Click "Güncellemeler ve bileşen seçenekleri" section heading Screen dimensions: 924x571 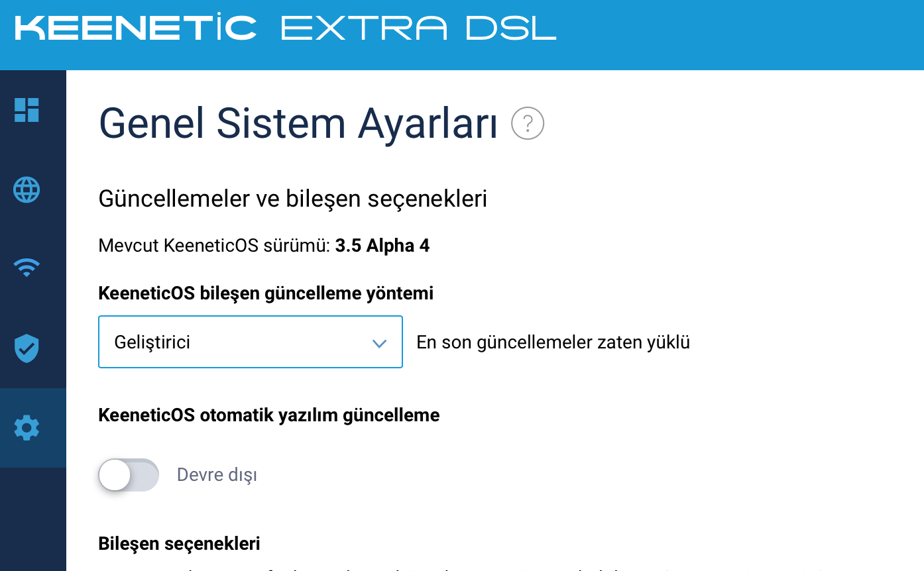pyautogui.click(x=293, y=199)
